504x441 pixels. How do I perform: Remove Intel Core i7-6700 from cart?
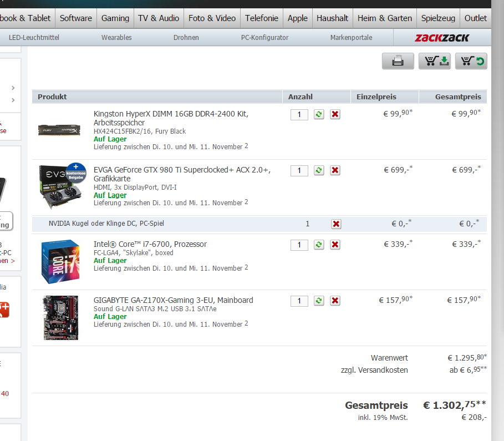pos(335,245)
